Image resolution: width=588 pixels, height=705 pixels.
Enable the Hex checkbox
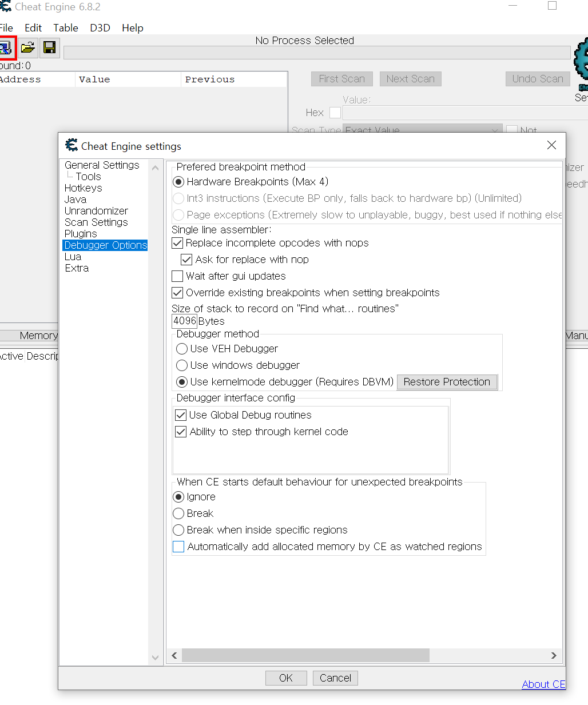pyautogui.click(x=335, y=113)
